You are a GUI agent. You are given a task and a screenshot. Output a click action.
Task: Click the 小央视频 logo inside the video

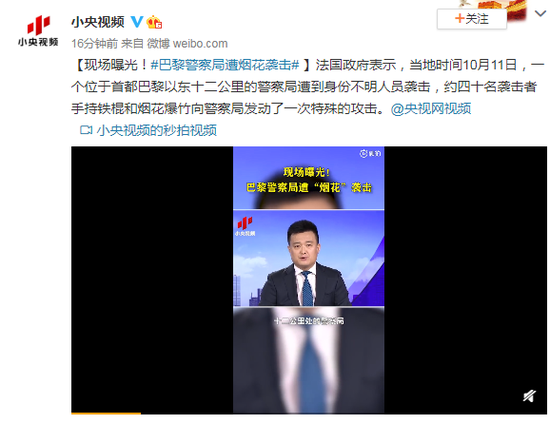pyautogui.click(x=245, y=226)
